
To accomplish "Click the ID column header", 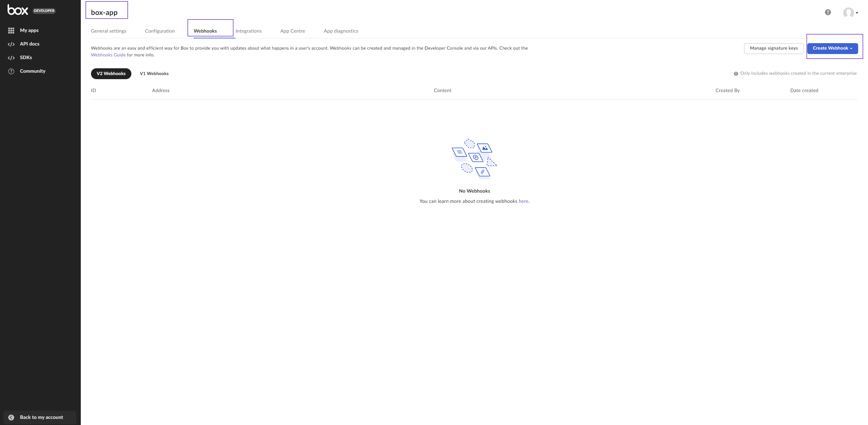I will point(93,90).
